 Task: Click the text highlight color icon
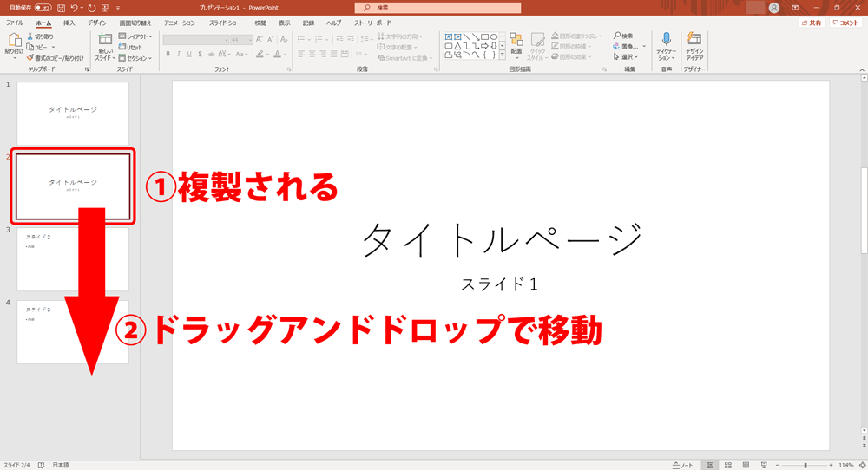pyautogui.click(x=259, y=54)
